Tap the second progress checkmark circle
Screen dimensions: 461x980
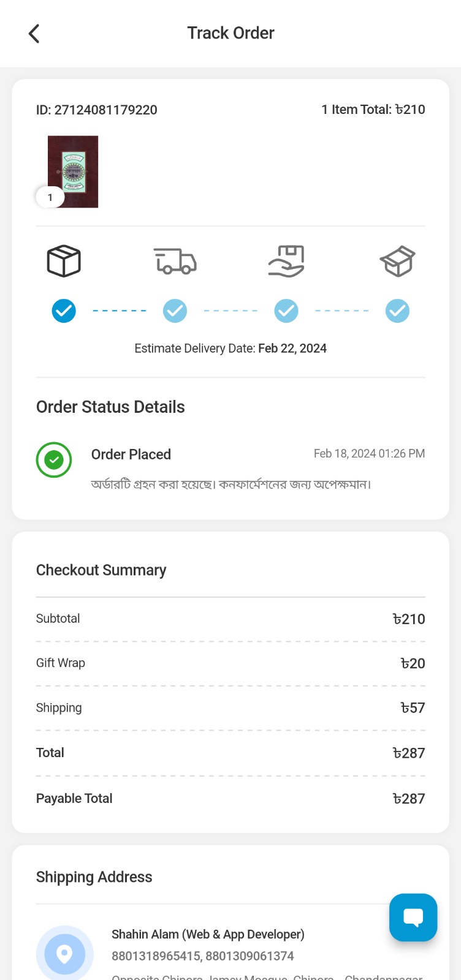(175, 311)
